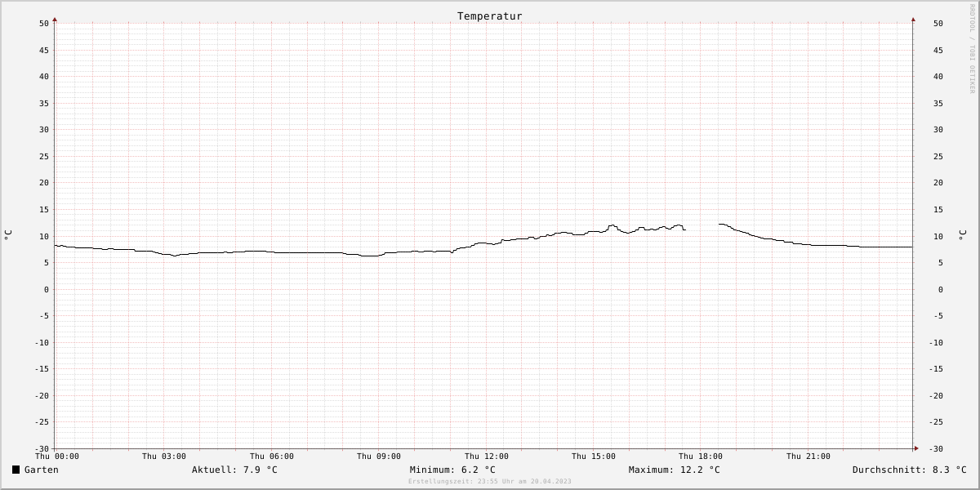980x490 pixels.
Task: Click the "Thu 06:00" time axis label
Action: click(272, 457)
